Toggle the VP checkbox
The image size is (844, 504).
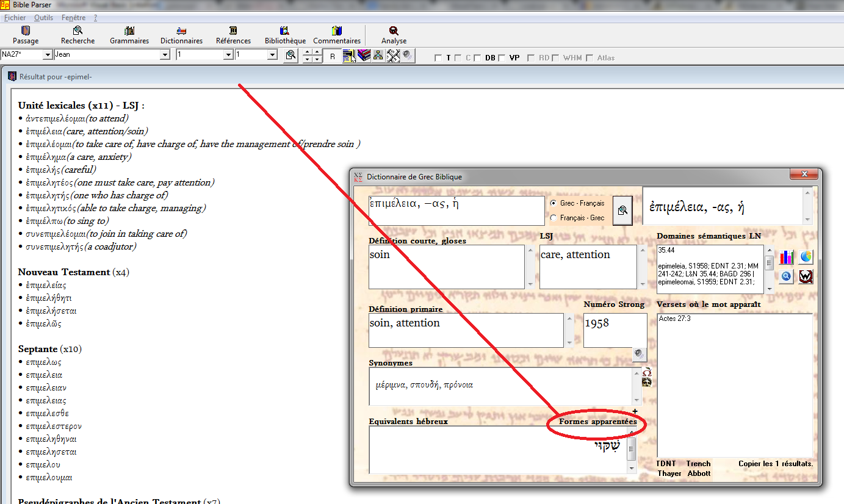pyautogui.click(x=502, y=58)
